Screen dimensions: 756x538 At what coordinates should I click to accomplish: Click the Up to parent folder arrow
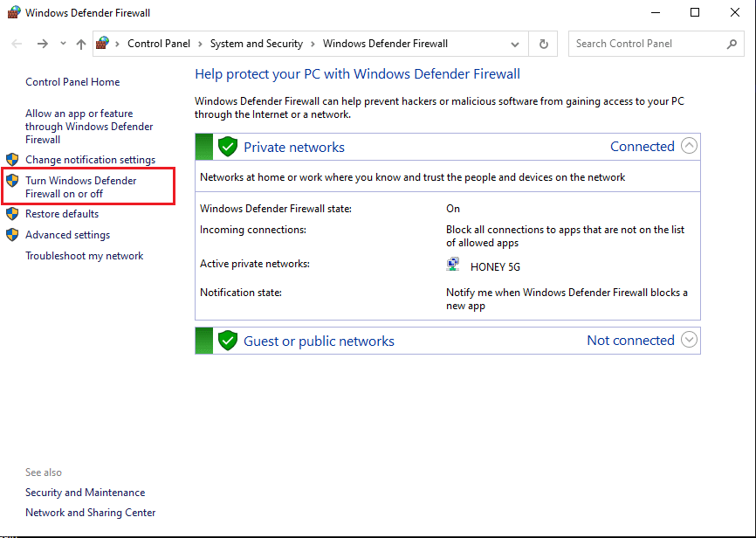point(81,44)
